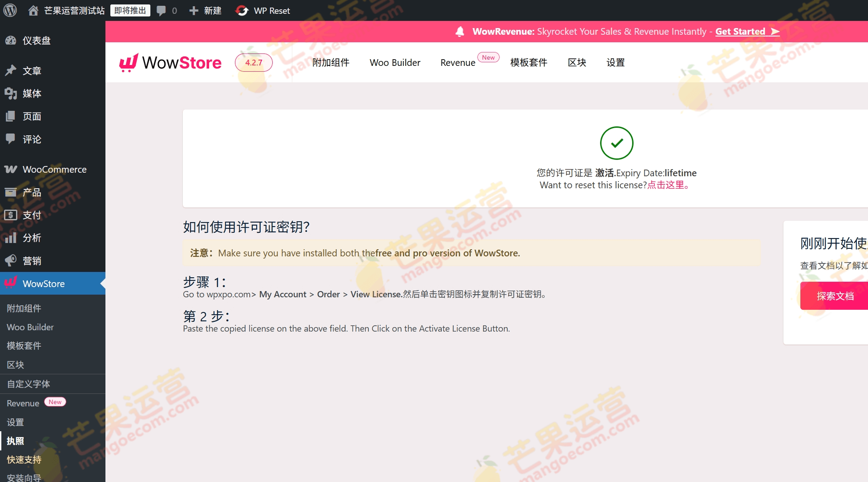Click the 新建 plus button
The height and width of the screenshot is (482, 868).
click(194, 10)
